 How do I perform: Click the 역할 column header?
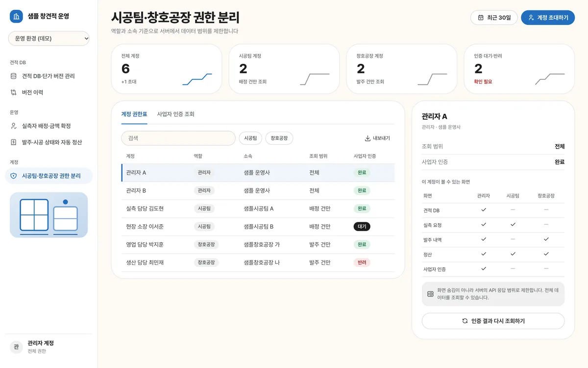point(198,156)
